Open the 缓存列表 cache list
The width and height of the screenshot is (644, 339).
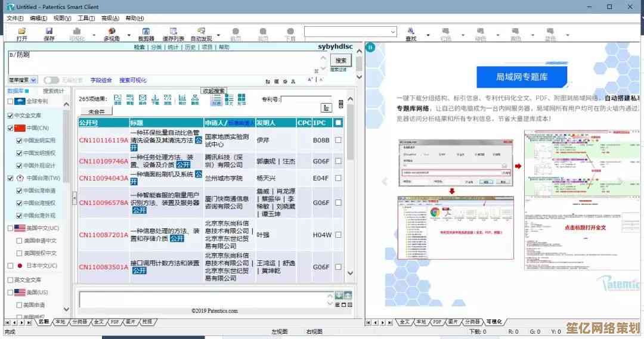point(173,33)
